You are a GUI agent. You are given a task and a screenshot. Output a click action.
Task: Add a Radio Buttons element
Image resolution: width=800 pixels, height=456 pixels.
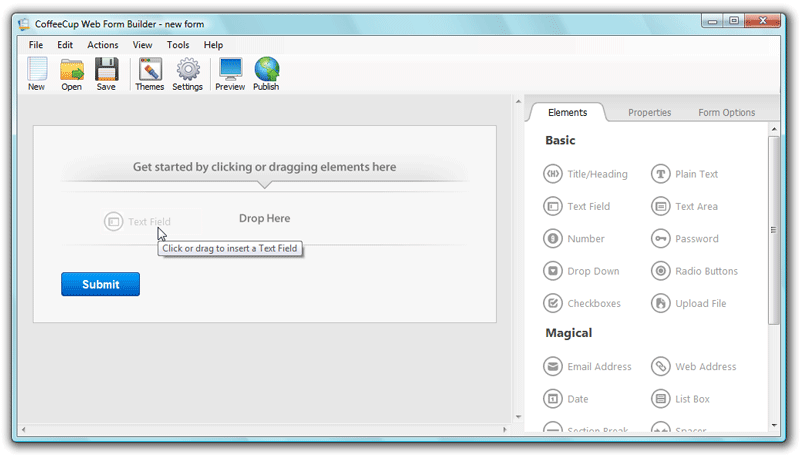click(x=694, y=271)
